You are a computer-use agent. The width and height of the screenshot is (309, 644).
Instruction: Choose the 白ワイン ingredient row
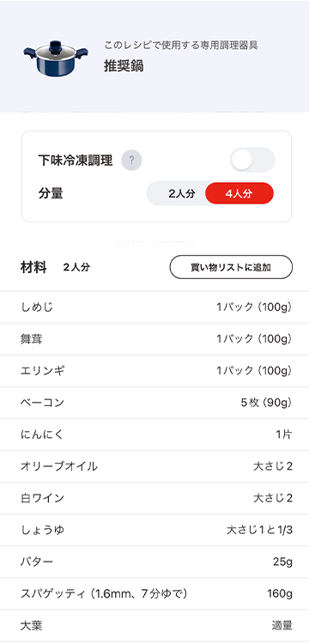(x=154, y=498)
